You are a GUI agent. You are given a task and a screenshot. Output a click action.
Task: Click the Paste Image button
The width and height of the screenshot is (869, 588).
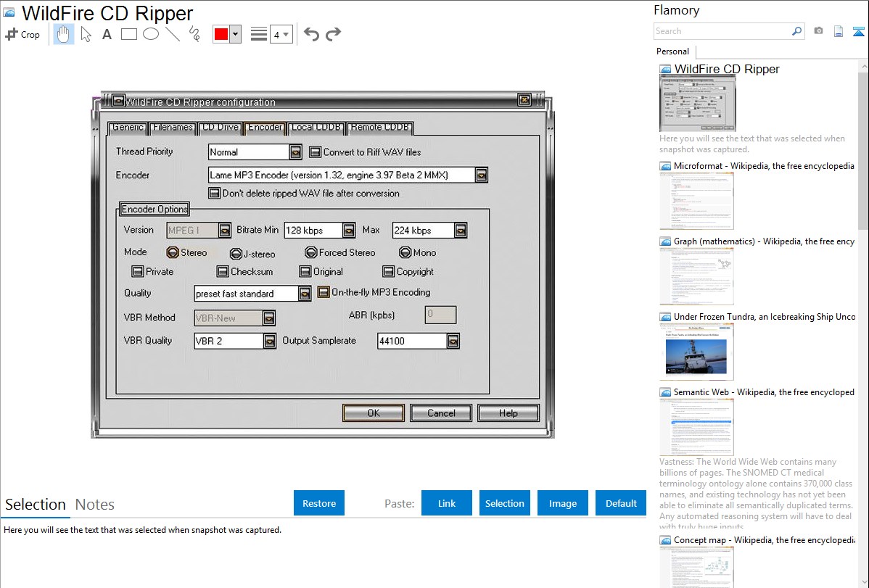coord(563,503)
